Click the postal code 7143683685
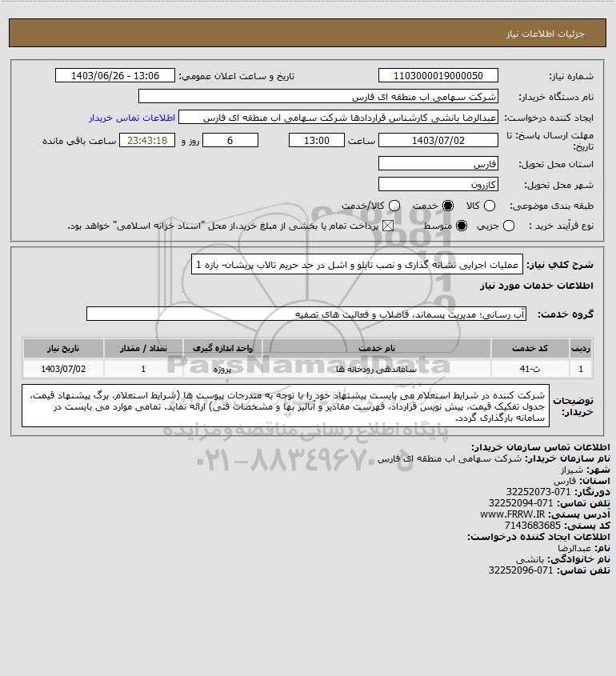 (x=533, y=526)
